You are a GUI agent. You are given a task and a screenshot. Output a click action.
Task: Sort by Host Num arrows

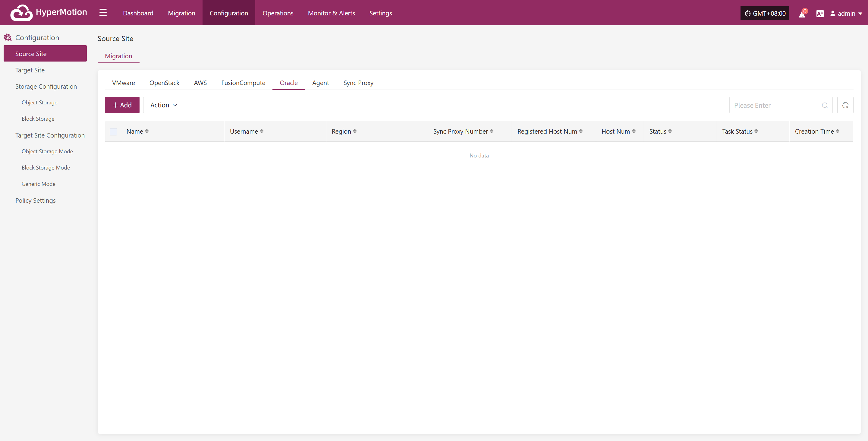click(634, 131)
